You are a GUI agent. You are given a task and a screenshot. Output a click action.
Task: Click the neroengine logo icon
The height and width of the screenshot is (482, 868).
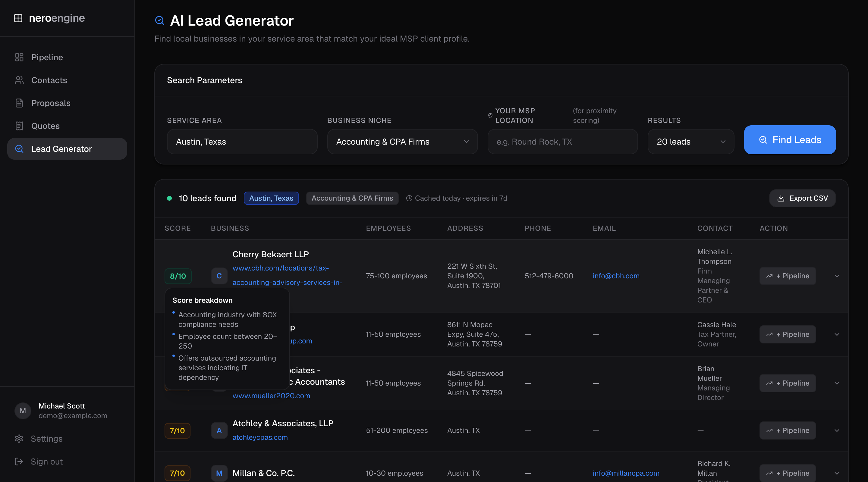(18, 18)
